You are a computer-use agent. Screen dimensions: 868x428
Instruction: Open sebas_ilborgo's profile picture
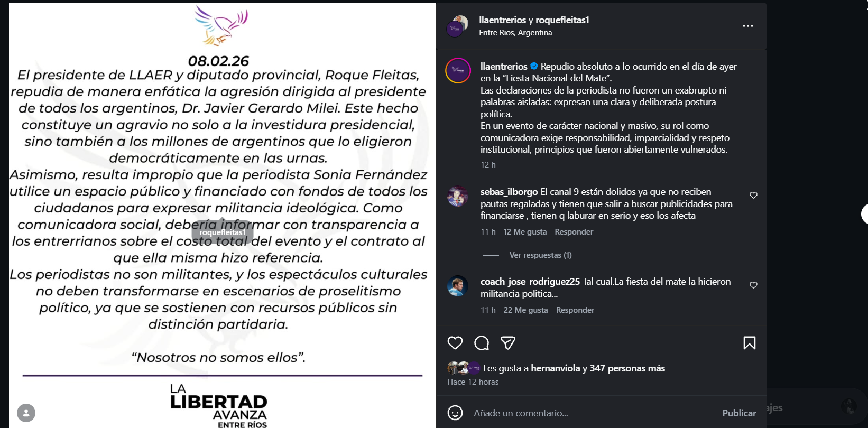[x=458, y=196]
